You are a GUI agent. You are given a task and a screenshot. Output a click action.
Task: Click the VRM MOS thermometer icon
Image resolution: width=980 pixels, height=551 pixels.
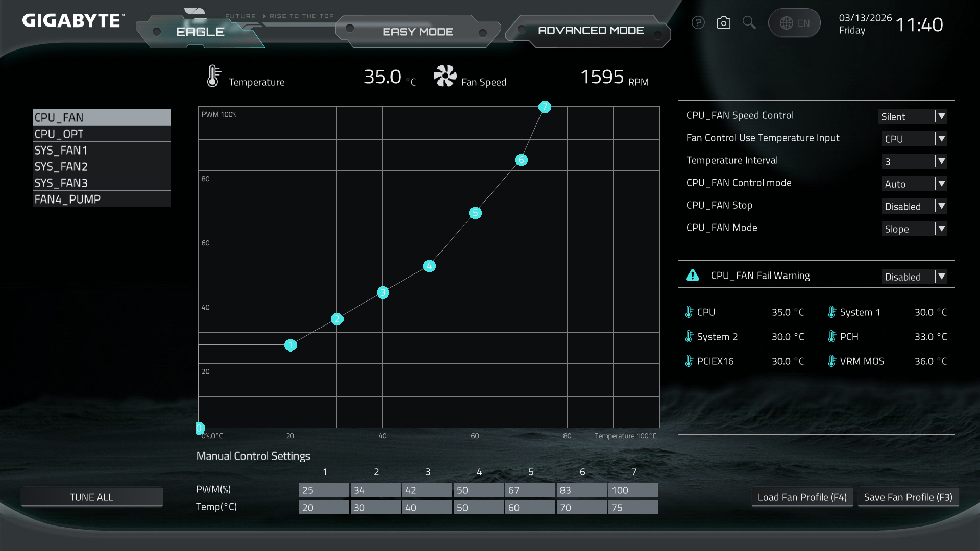click(832, 361)
